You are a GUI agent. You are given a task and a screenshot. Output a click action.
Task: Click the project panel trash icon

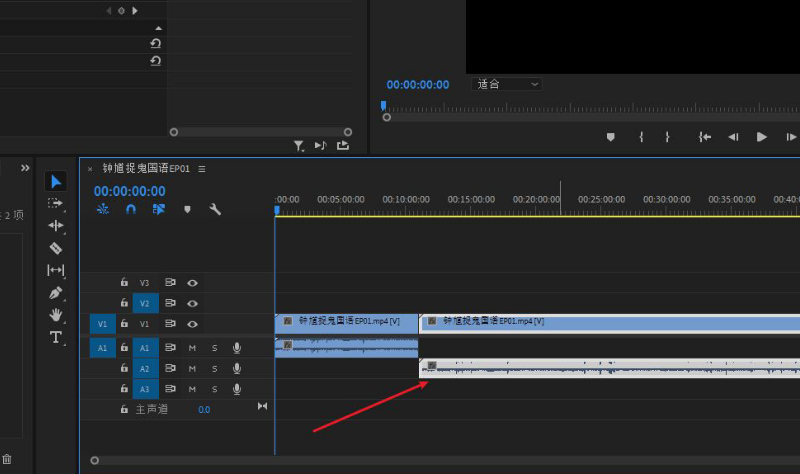pyautogui.click(x=7, y=459)
